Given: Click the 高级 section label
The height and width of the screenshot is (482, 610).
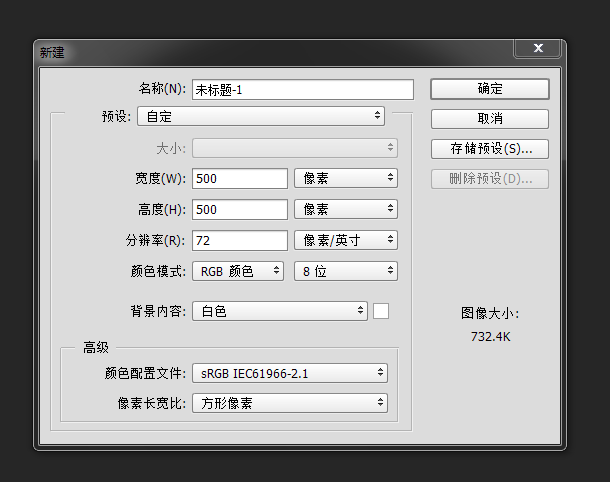Looking at the screenshot, I should coord(96,347).
